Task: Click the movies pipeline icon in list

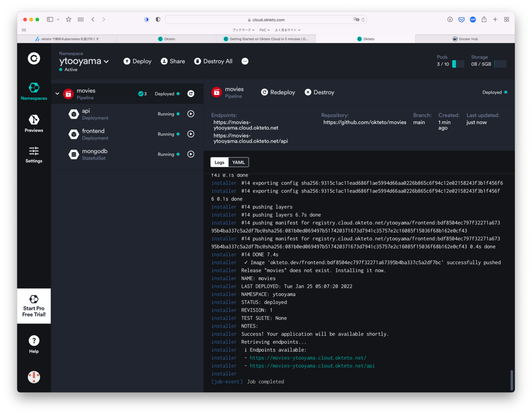Action: pos(68,93)
